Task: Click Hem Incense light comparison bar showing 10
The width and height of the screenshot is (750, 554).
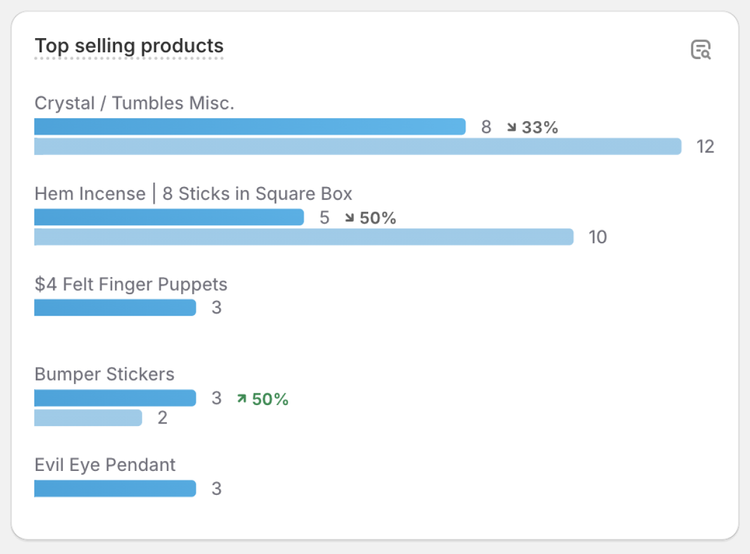Action: 304,237
